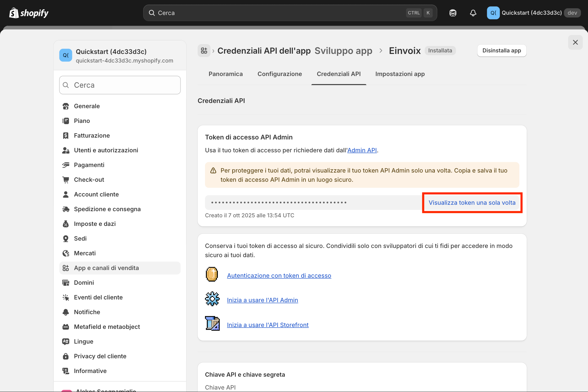The height and width of the screenshot is (392, 588).
Task: Click the Fatturazione billing icon
Action: (x=66, y=135)
